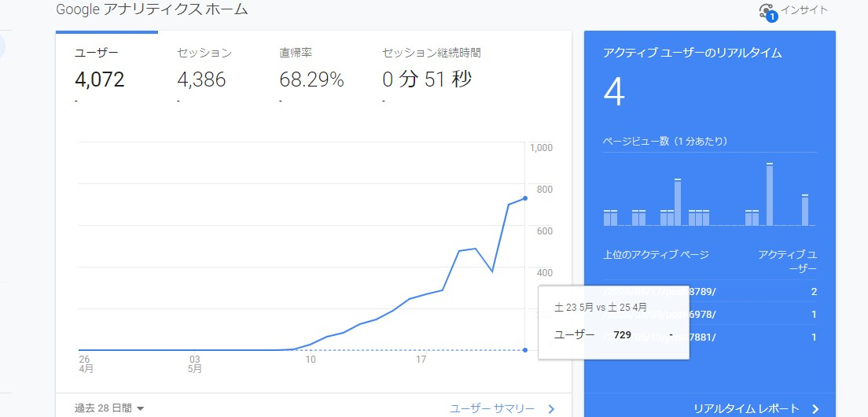
Task: Open the Insights icon with badge
Action: (768, 12)
